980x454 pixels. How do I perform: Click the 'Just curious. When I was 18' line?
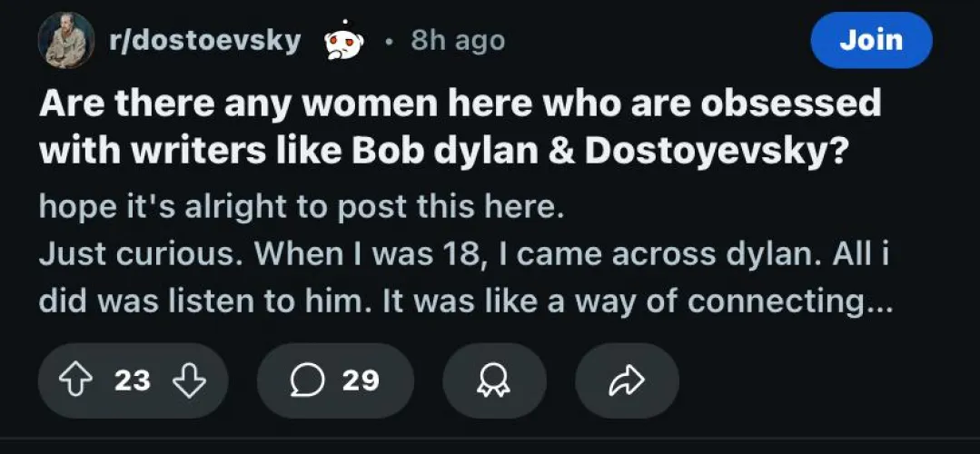point(272,254)
